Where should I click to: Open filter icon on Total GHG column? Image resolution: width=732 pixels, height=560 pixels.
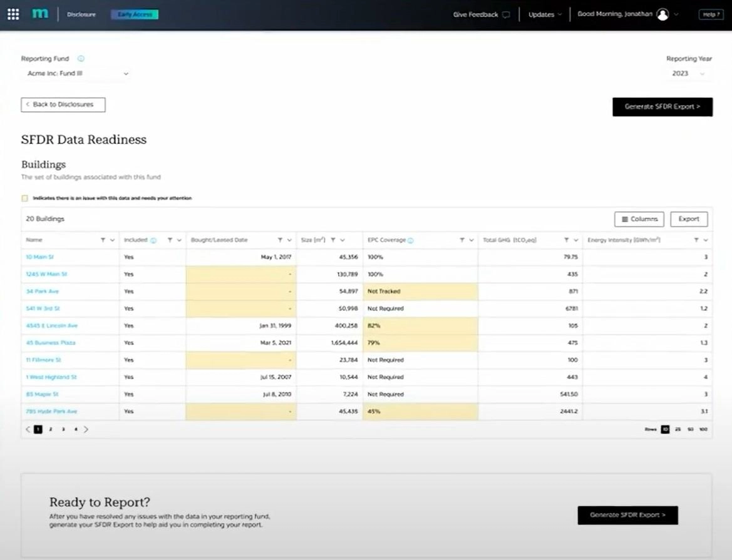(566, 240)
